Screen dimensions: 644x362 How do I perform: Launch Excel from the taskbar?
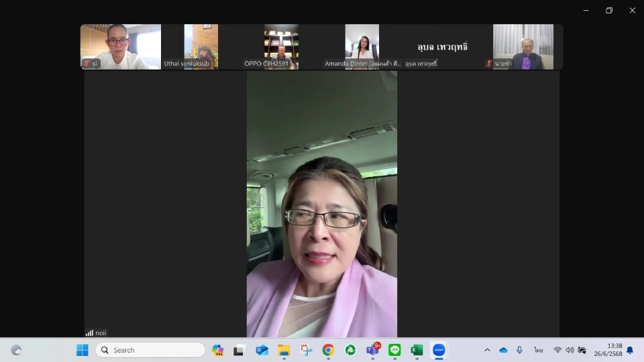pyautogui.click(x=417, y=350)
